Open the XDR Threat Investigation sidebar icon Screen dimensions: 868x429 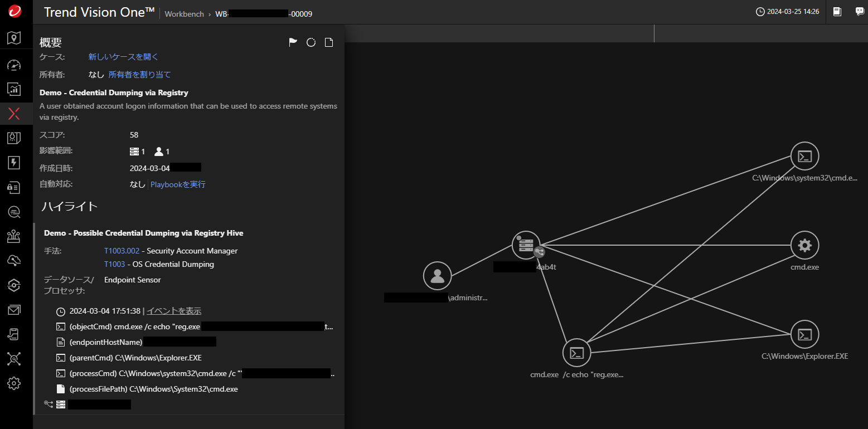point(14,114)
